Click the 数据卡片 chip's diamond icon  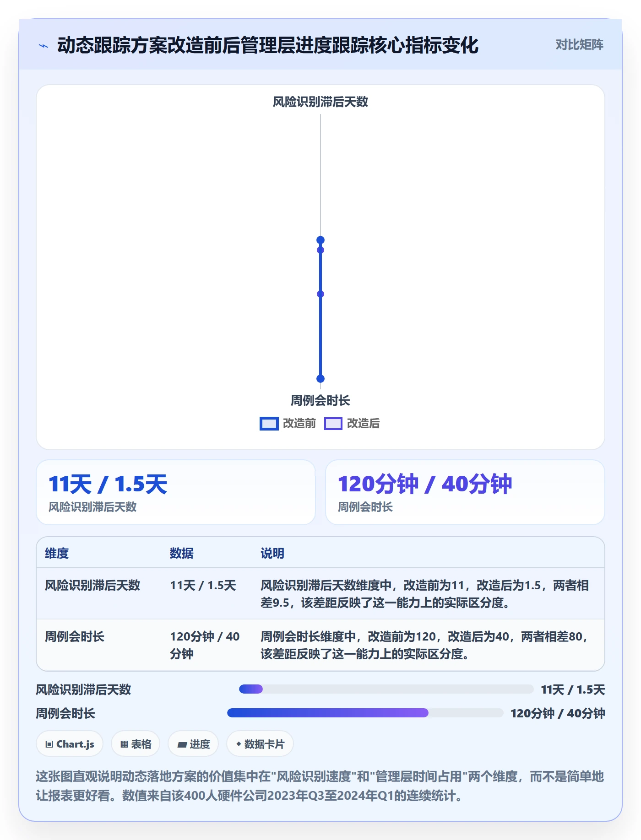point(239,744)
